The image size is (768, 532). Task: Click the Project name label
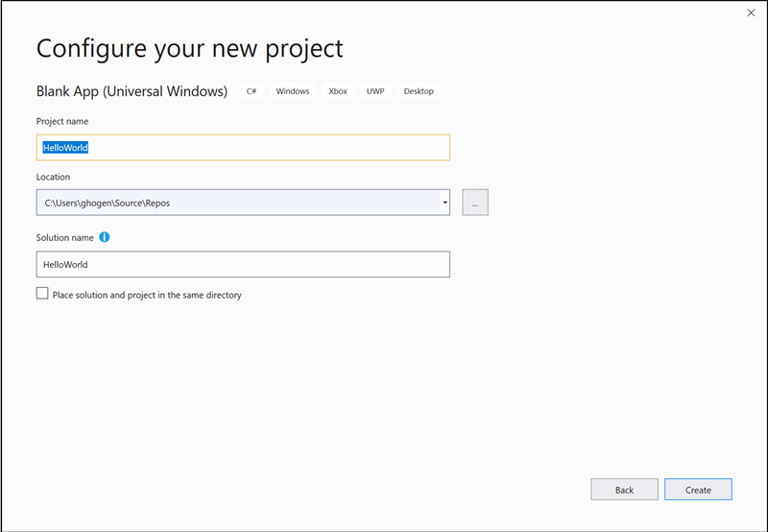[x=62, y=121]
